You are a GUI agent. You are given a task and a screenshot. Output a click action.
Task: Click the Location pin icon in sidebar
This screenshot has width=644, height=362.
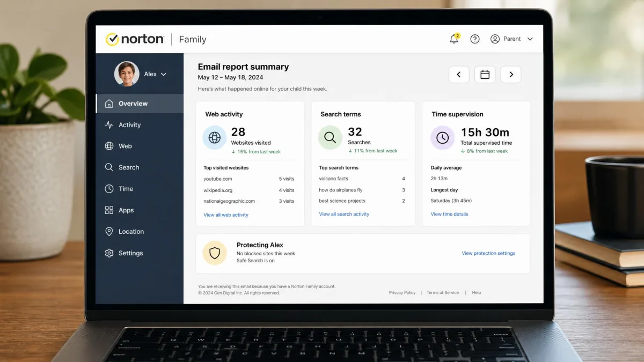click(109, 232)
